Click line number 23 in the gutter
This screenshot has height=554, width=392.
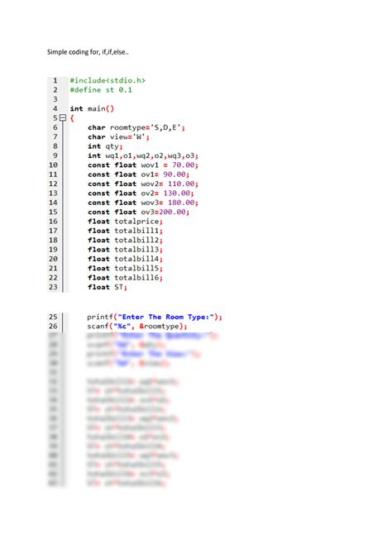click(x=53, y=287)
